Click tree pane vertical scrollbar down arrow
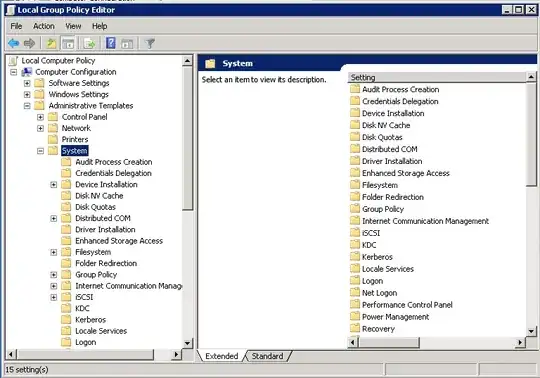This screenshot has width=540, height=378. click(187, 343)
